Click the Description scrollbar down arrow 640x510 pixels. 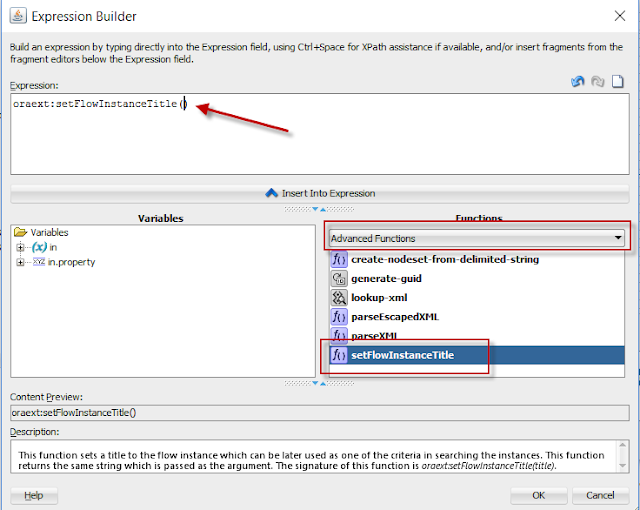click(622, 466)
